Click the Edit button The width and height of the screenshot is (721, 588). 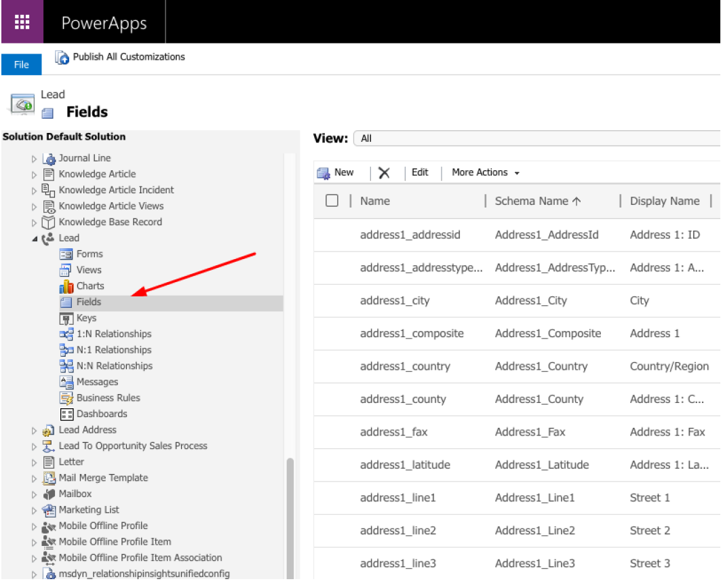420,172
